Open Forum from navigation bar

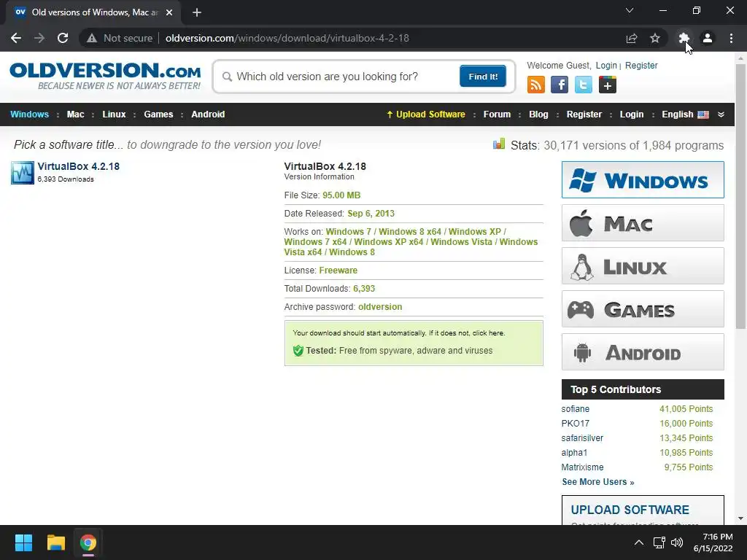497,114
